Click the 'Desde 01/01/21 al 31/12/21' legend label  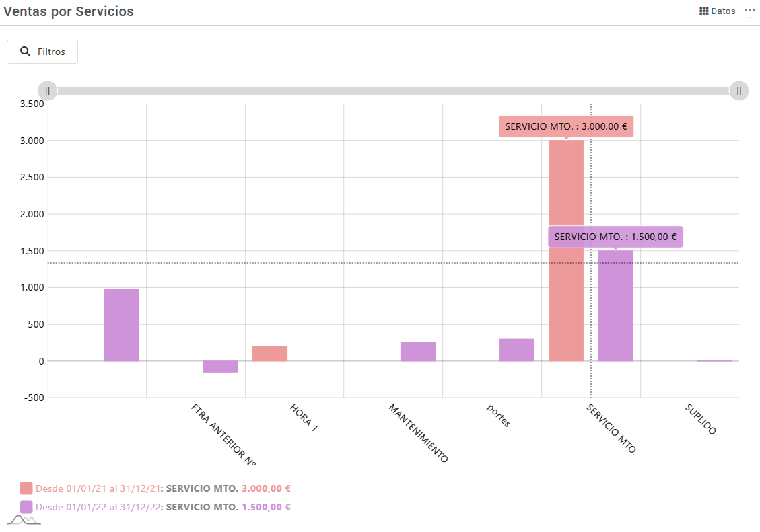point(98,488)
